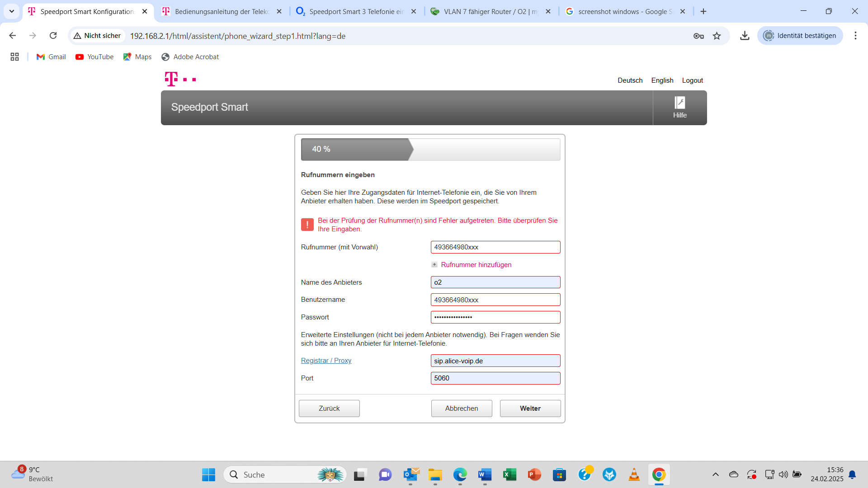
Task: Open a new browser tab
Action: click(703, 12)
